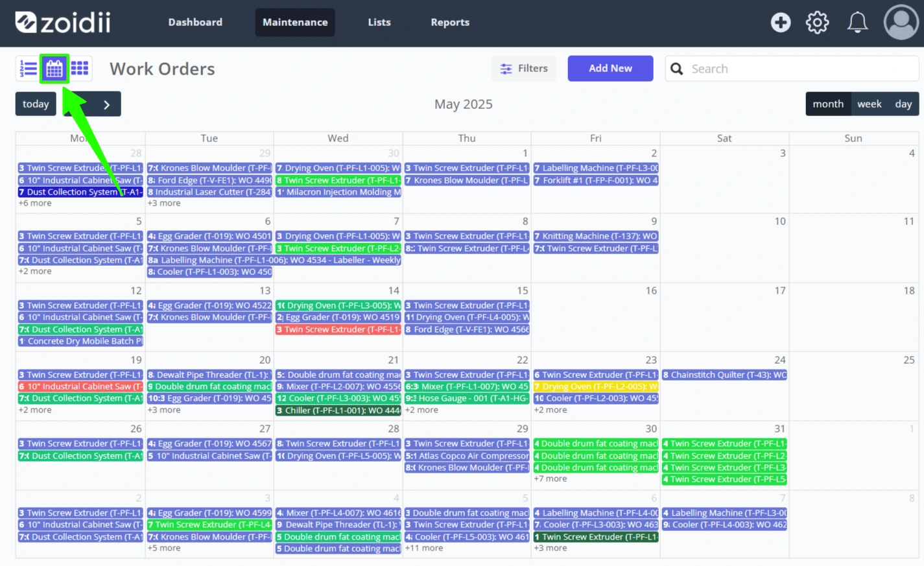Open Knitting Machine (T-137) work order
Viewport: 924px width, 566px height.
(x=596, y=237)
